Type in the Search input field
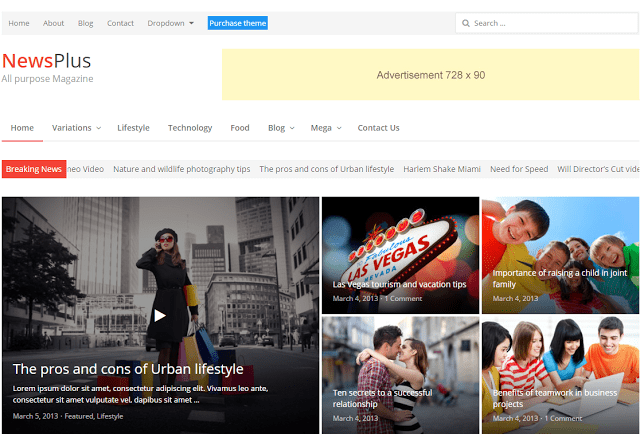The image size is (640, 434). coord(550,23)
